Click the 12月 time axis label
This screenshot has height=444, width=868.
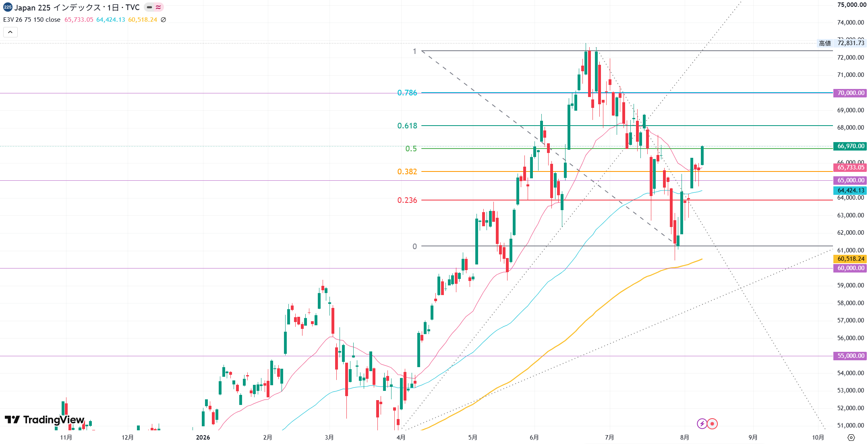point(128,438)
